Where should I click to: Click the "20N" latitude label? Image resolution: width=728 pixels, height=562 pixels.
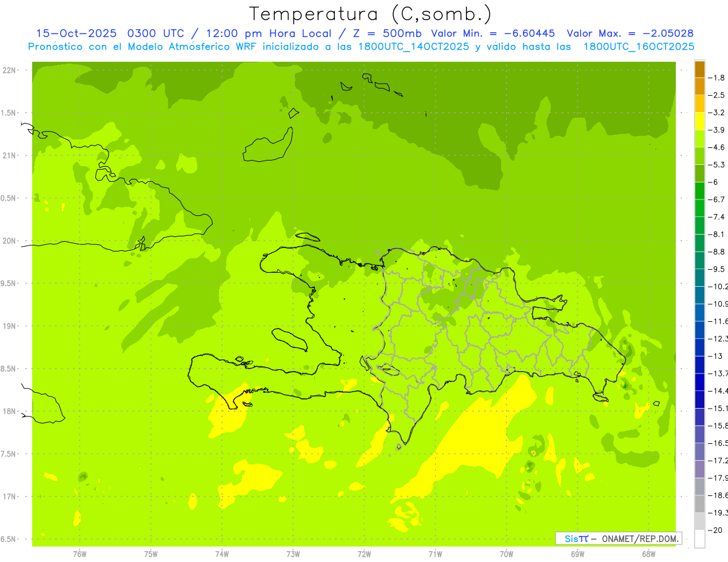(x=9, y=241)
